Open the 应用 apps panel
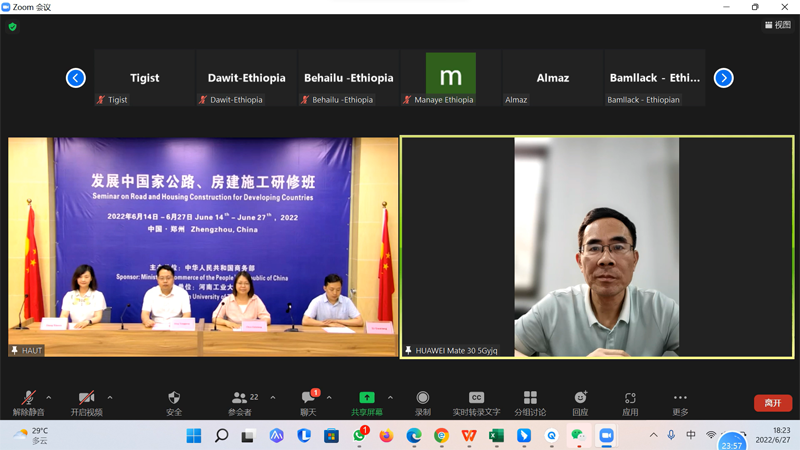Screen dimensions: 800x450 (630, 402)
